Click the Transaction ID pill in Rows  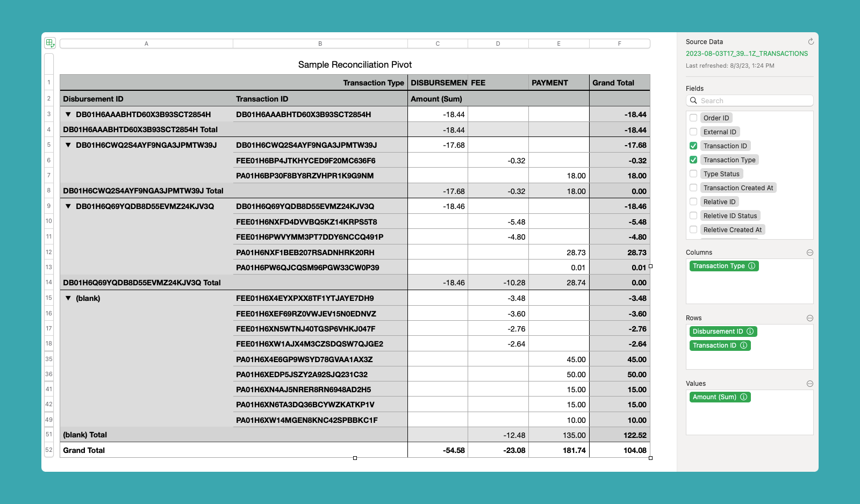click(720, 345)
